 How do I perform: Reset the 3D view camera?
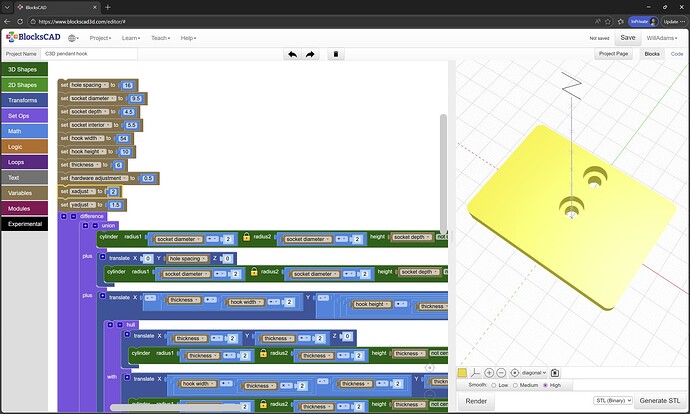[x=515, y=372]
